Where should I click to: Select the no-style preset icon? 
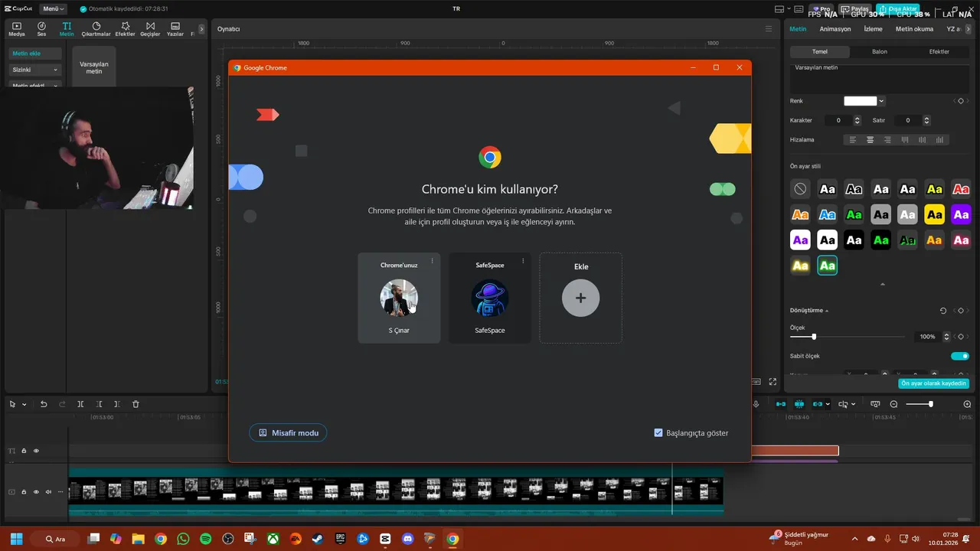(800, 188)
